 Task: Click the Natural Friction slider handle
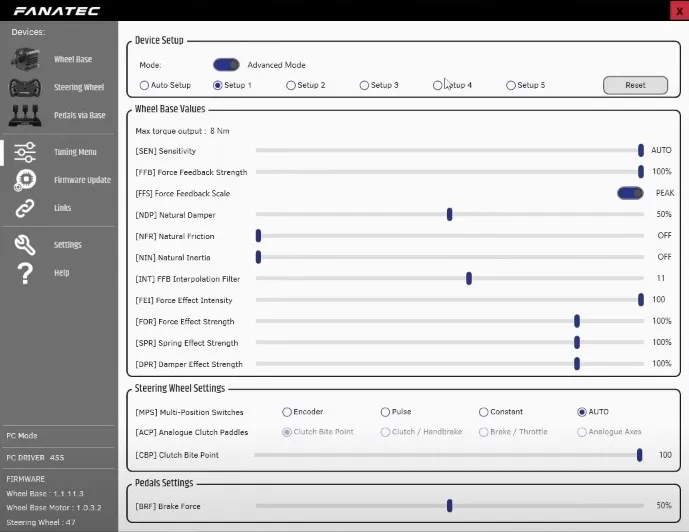(258, 236)
